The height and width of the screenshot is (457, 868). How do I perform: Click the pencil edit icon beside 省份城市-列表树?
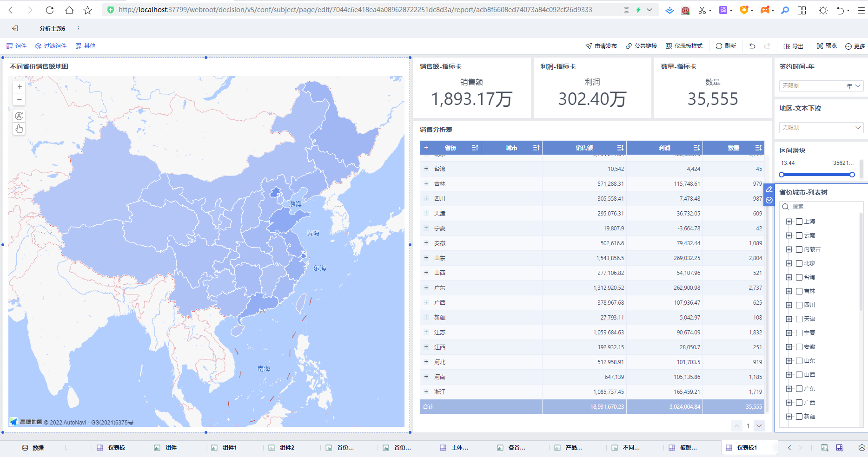tap(769, 189)
